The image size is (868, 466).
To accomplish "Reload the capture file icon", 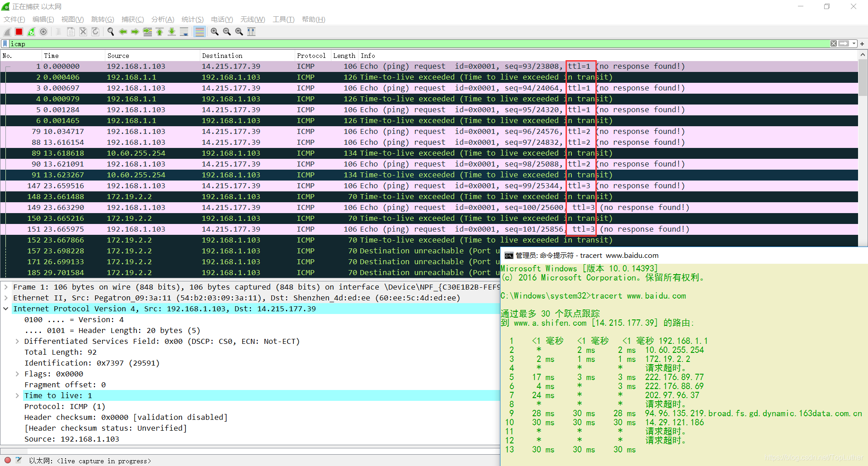I will click(x=95, y=32).
